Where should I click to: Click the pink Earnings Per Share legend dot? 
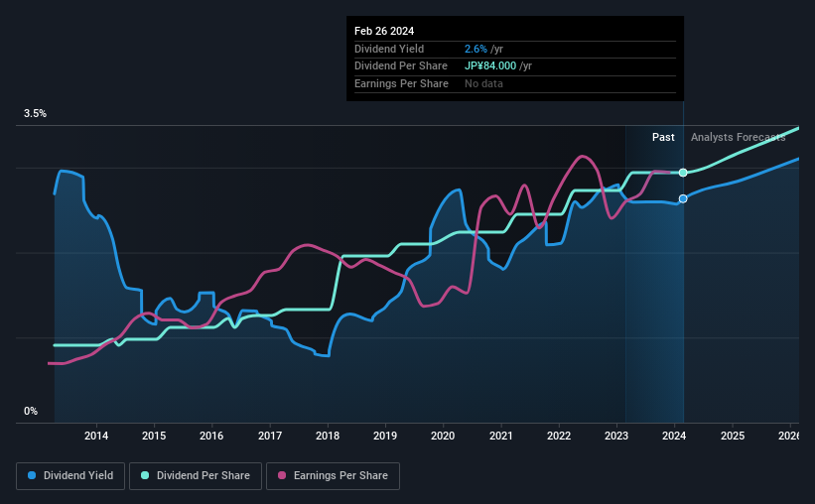[x=282, y=475]
